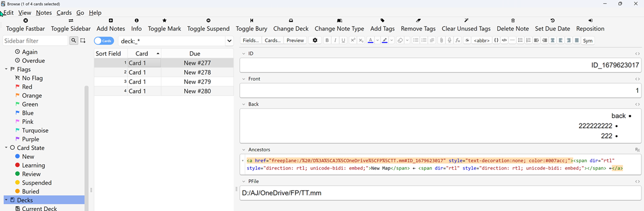The width and height of the screenshot is (644, 211).
Task: Click the Fields... button
Action: tap(250, 41)
